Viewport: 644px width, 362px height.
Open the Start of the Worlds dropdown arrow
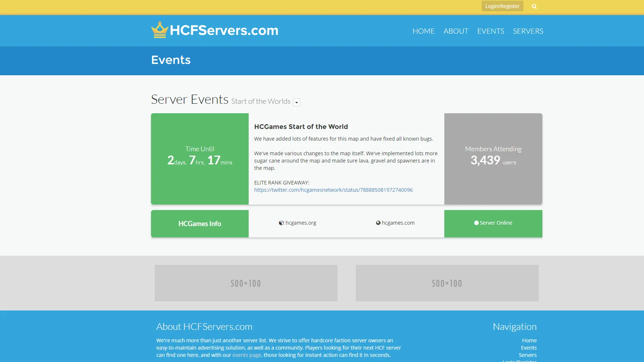coord(297,102)
